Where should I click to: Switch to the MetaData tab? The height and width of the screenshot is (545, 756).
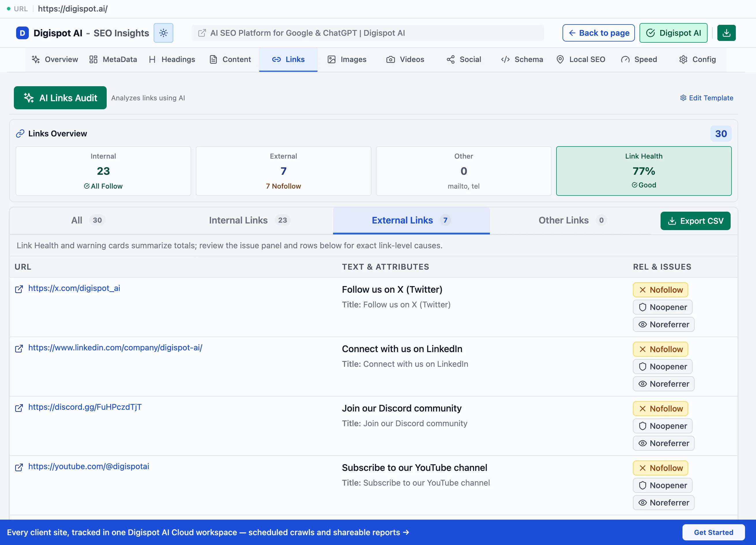tap(113, 59)
